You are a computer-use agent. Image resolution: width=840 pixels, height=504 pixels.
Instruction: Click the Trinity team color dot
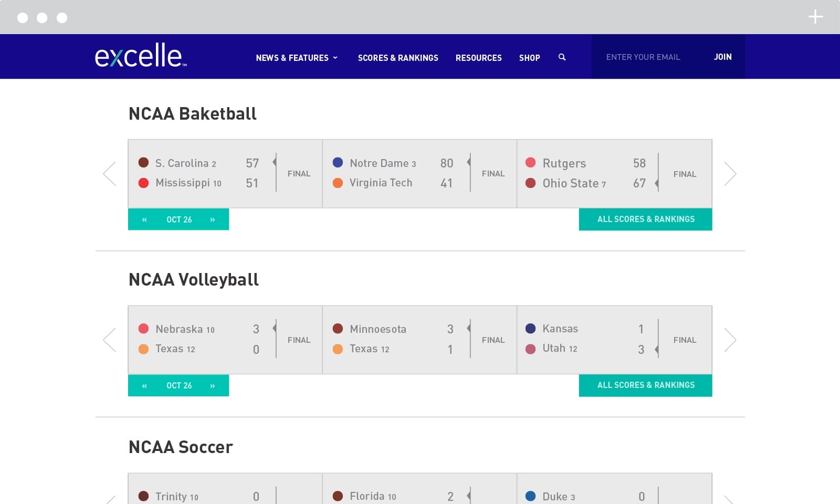[143, 496]
